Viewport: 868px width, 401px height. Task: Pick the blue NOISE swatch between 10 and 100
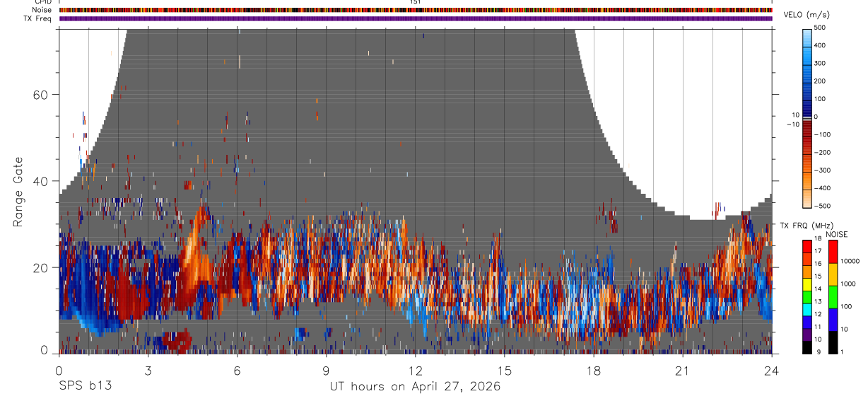tap(833, 320)
